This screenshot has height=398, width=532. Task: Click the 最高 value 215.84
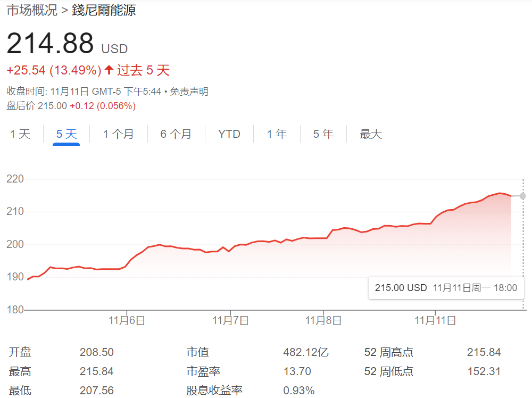coord(97,371)
